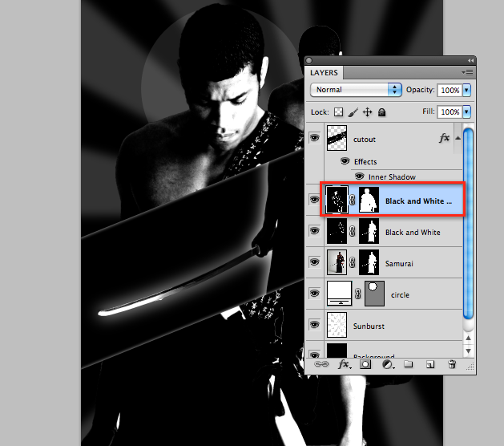504x446 pixels.
Task: Click the add layer mask icon
Action: click(x=365, y=364)
